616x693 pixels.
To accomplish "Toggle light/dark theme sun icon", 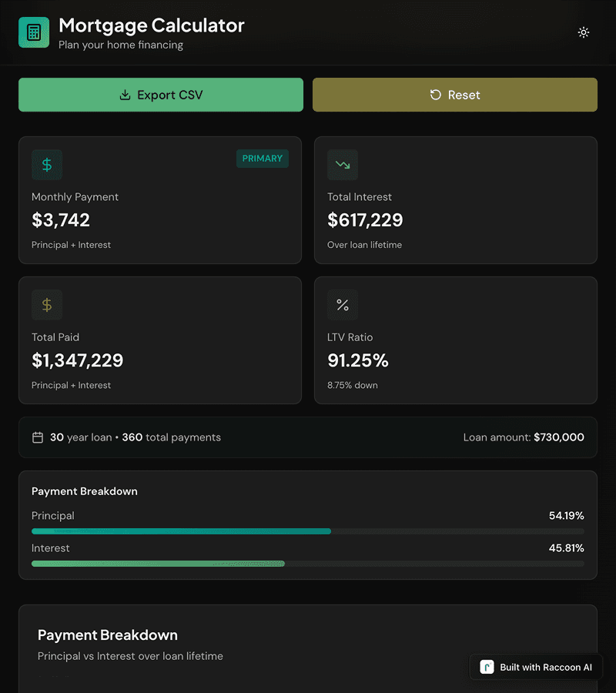I will (x=584, y=32).
